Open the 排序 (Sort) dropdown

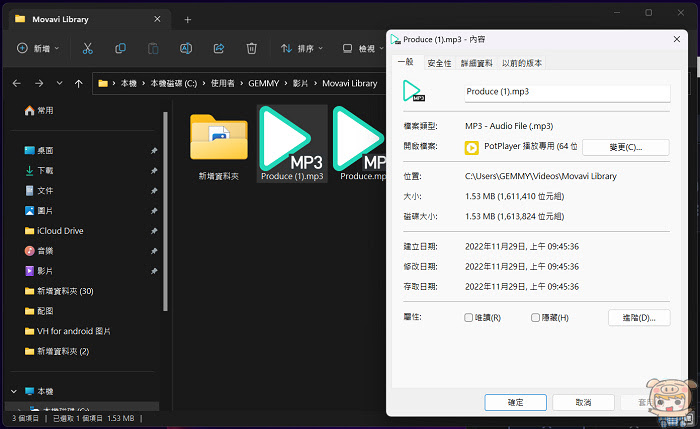[x=302, y=48]
